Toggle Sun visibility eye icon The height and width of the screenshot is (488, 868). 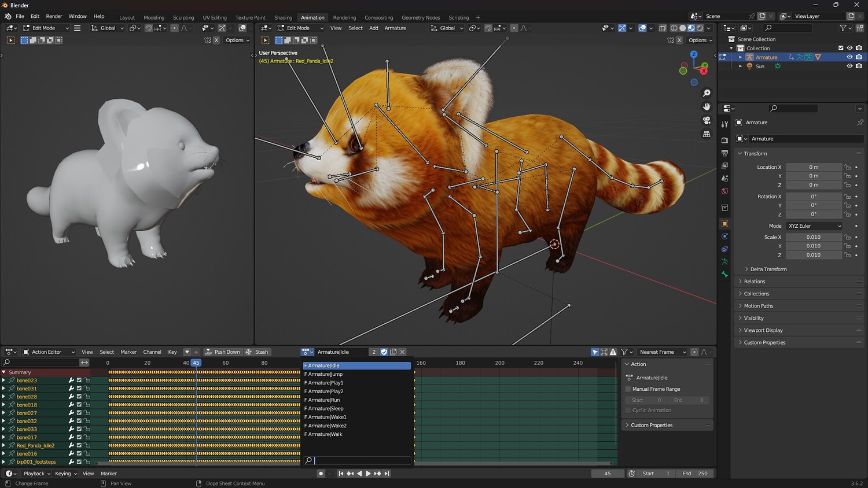point(849,66)
